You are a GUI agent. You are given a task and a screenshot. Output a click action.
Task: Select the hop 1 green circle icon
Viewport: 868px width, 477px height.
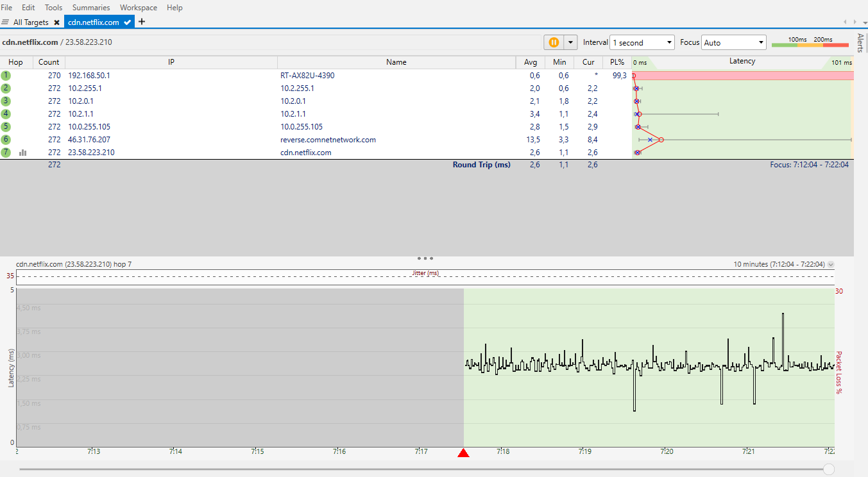click(6, 76)
